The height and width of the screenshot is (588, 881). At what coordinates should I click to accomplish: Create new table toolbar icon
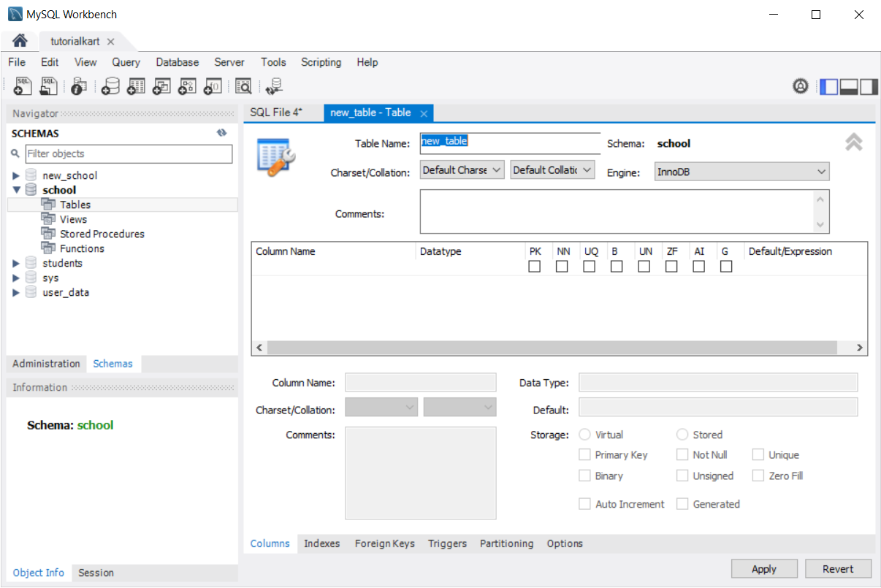136,86
